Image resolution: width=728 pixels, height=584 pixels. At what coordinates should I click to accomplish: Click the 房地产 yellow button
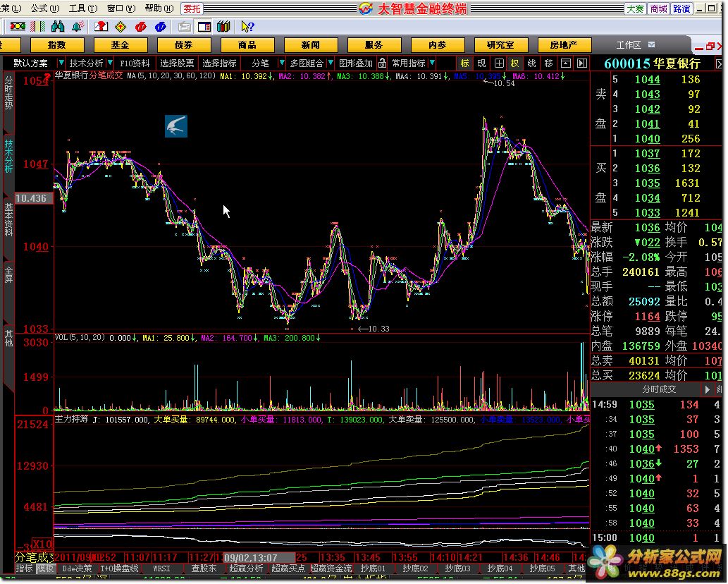coord(564,45)
